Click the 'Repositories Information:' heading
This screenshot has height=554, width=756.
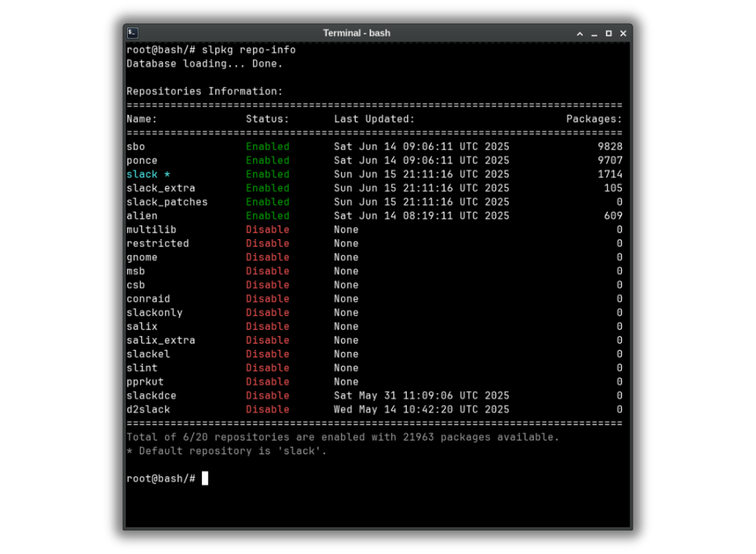205,91
